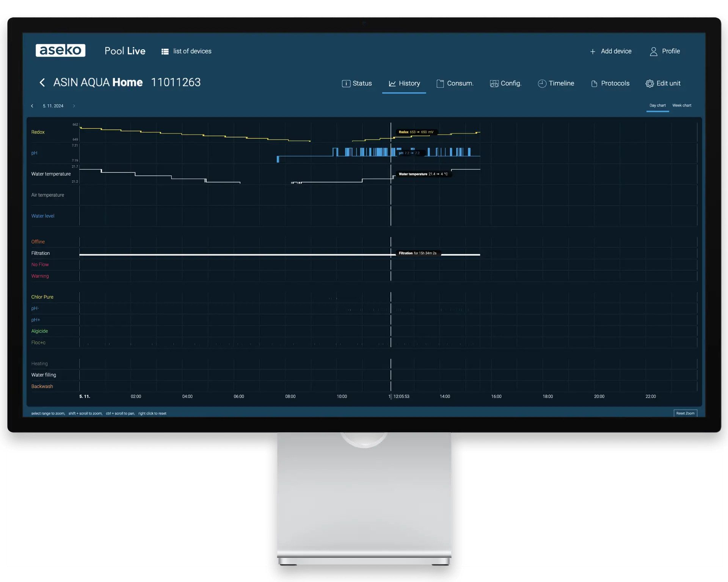Click the Heating row label
Image resolution: width=728 pixels, height=582 pixels.
[x=39, y=364]
